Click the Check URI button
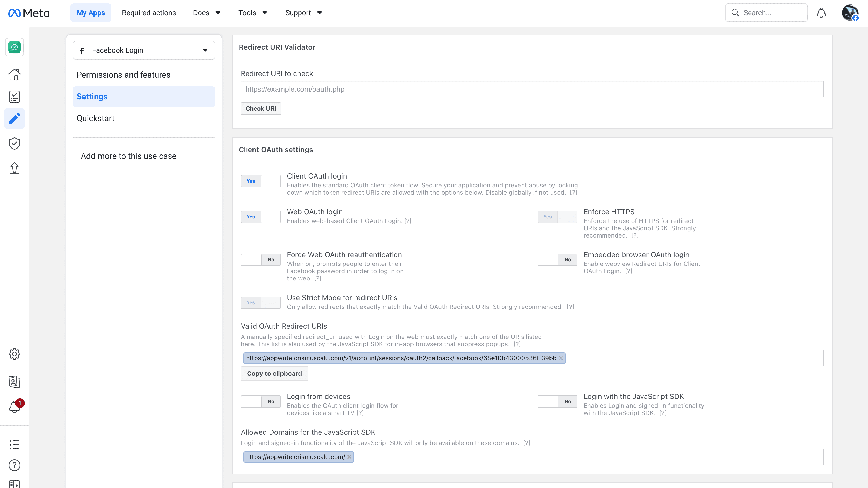 (x=261, y=108)
